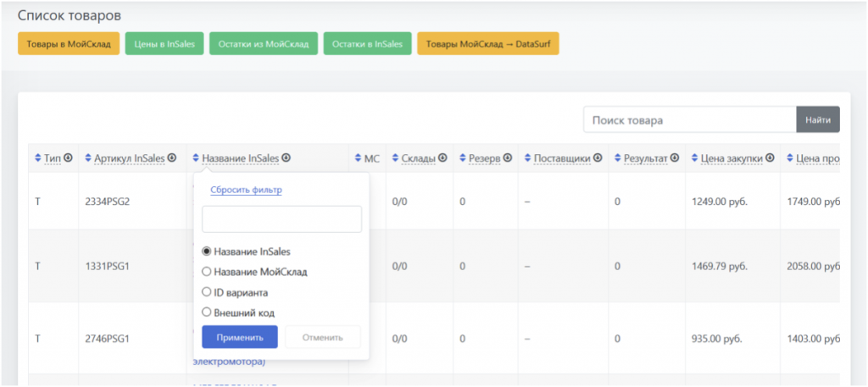Screen dimensions: 868x387
Task: Click sort arrows icon beside Тип column
Action: pyautogui.click(x=37, y=158)
